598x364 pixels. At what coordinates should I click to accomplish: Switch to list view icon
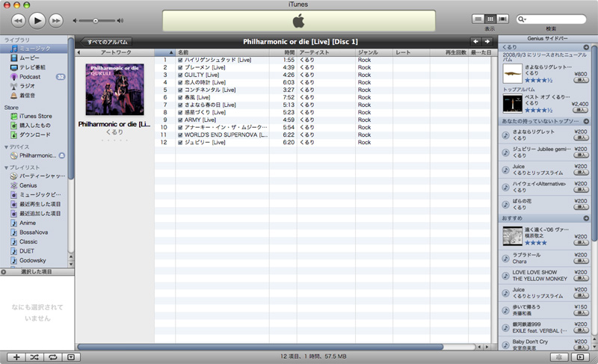click(478, 19)
